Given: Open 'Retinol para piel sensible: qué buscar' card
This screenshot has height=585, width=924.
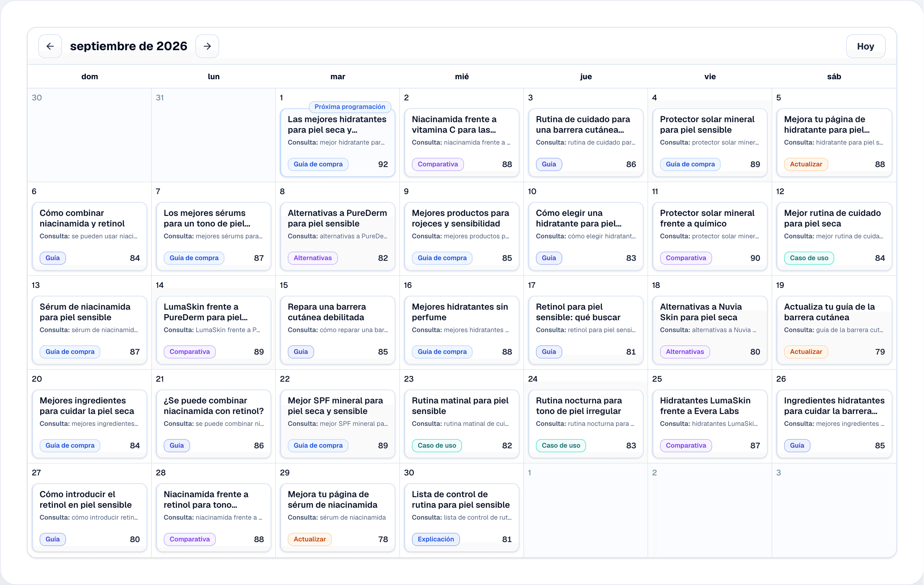Looking at the screenshot, I should (585, 330).
